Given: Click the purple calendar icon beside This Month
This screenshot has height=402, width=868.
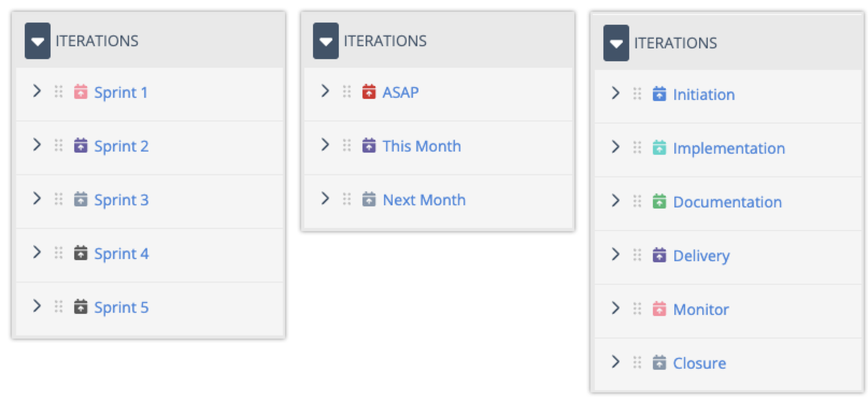Looking at the screenshot, I should coord(368,146).
